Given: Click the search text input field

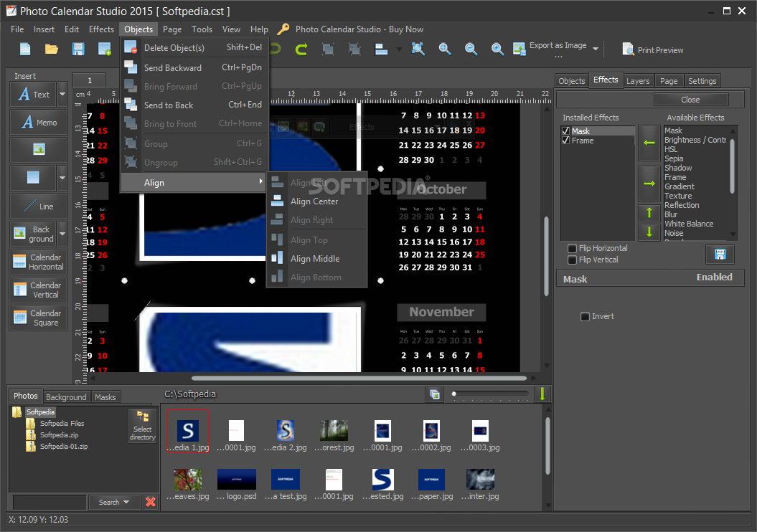Looking at the screenshot, I should pos(50,502).
